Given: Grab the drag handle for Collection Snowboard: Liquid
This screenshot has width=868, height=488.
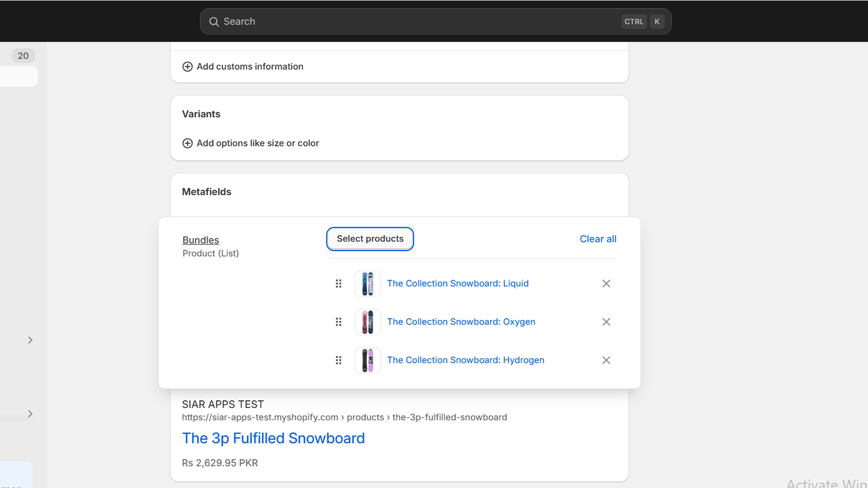Looking at the screenshot, I should [x=339, y=284].
